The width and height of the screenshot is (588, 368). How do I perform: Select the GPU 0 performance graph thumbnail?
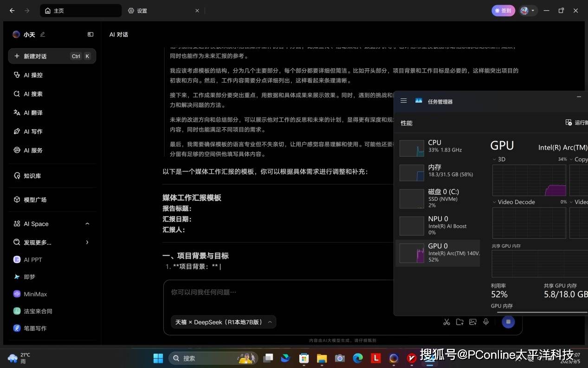pyautogui.click(x=412, y=253)
